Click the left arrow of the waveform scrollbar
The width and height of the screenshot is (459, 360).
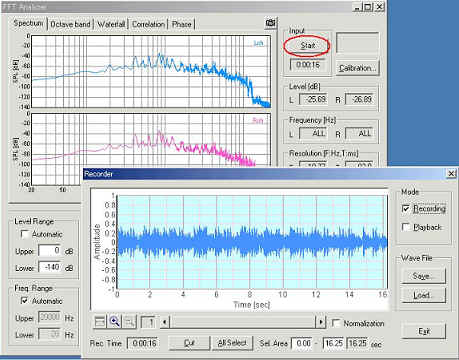164,322
